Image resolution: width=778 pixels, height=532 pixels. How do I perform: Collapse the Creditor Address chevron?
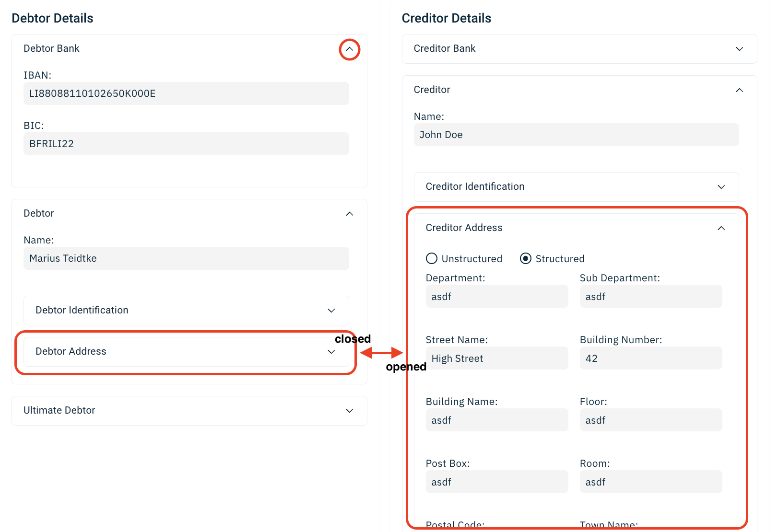[721, 228]
